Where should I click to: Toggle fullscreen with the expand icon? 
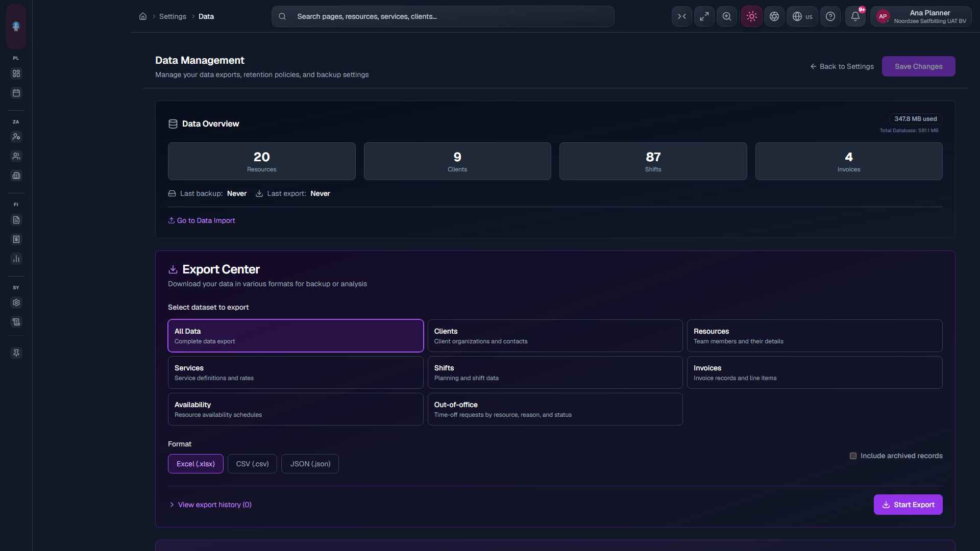pos(704,16)
